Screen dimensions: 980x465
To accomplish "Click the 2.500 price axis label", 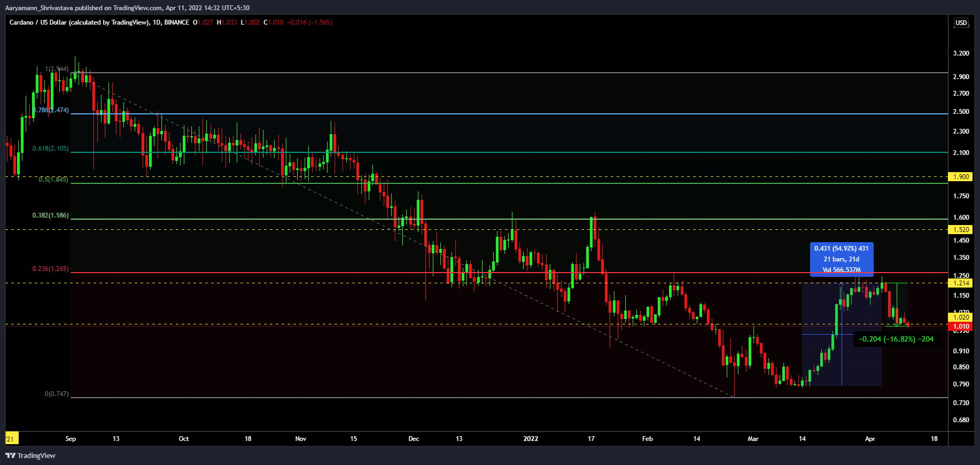I will [961, 112].
